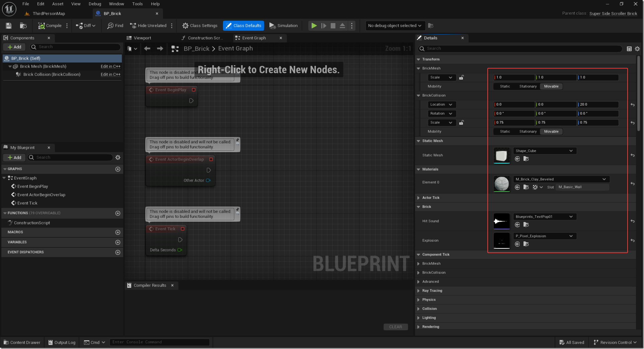
Task: Toggle Hide Unrelated nodes
Action: [x=148, y=26]
